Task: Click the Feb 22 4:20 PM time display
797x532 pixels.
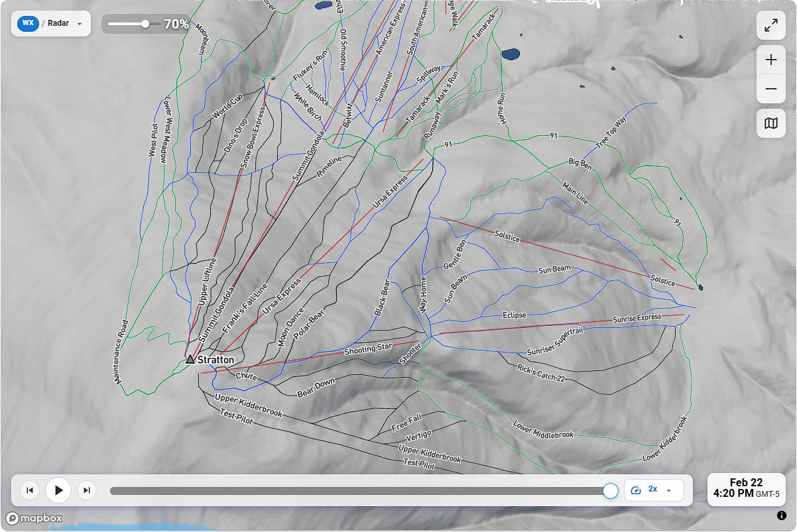Action: point(747,489)
